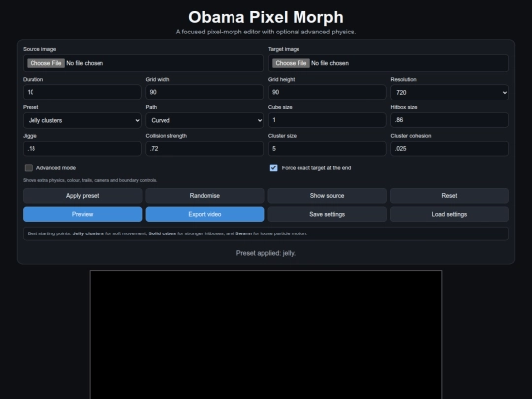Click the Cluster cohesion field
This screenshot has width=532, height=399.
(x=449, y=148)
